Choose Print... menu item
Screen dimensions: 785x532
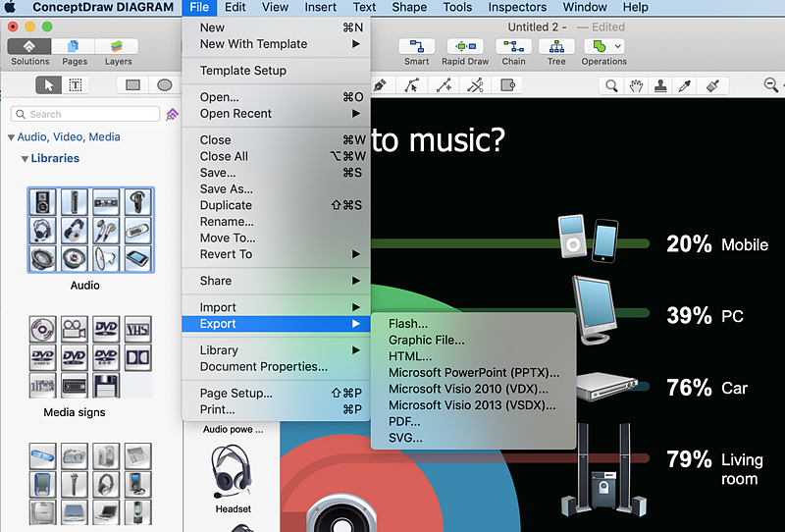tap(276, 409)
